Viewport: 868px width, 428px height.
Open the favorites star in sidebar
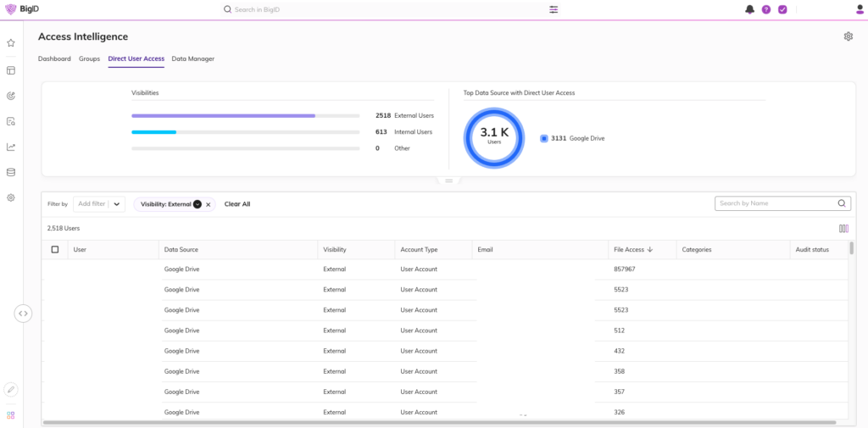click(x=11, y=42)
